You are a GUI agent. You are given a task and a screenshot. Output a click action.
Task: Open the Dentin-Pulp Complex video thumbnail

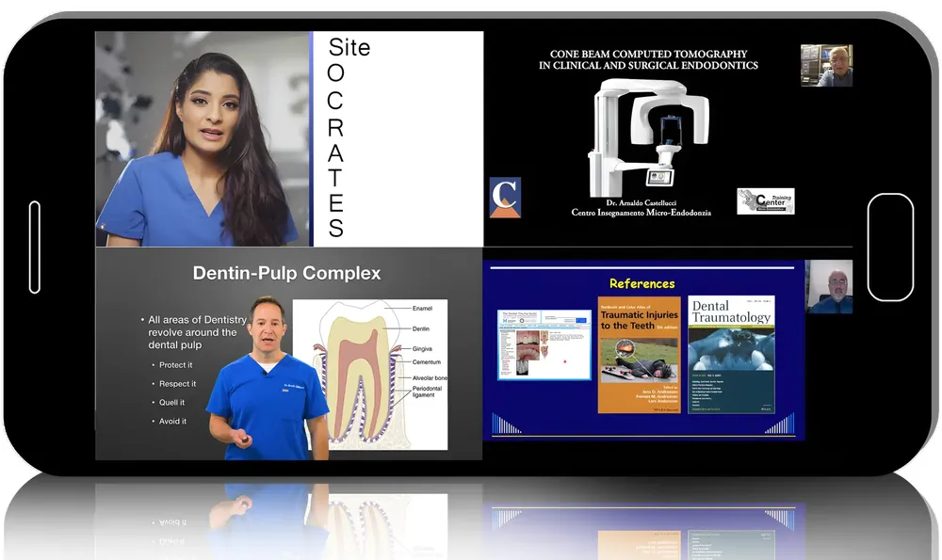(289, 354)
